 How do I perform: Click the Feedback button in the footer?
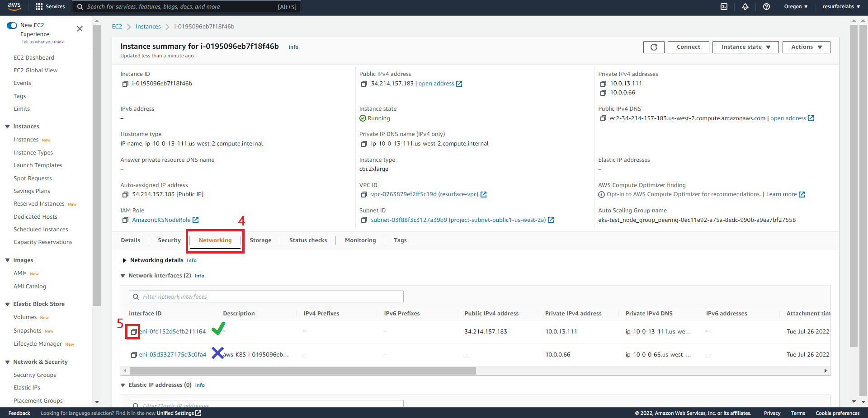[x=19, y=413]
